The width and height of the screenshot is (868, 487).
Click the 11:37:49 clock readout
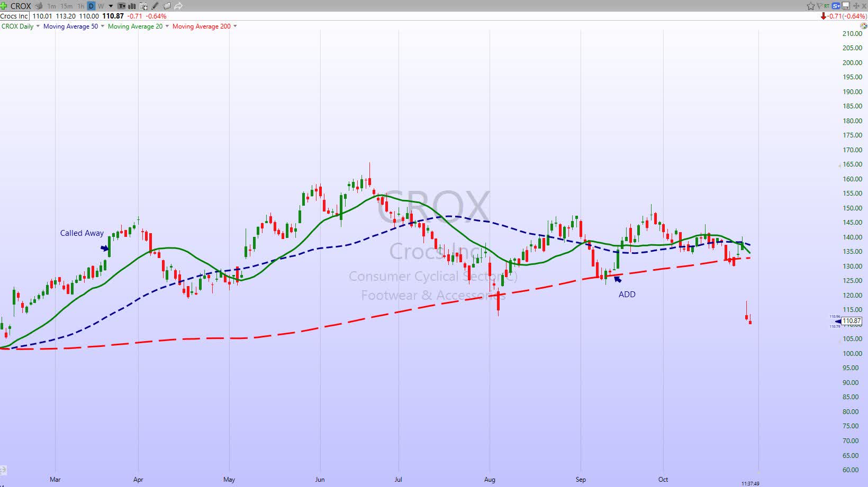(751, 484)
